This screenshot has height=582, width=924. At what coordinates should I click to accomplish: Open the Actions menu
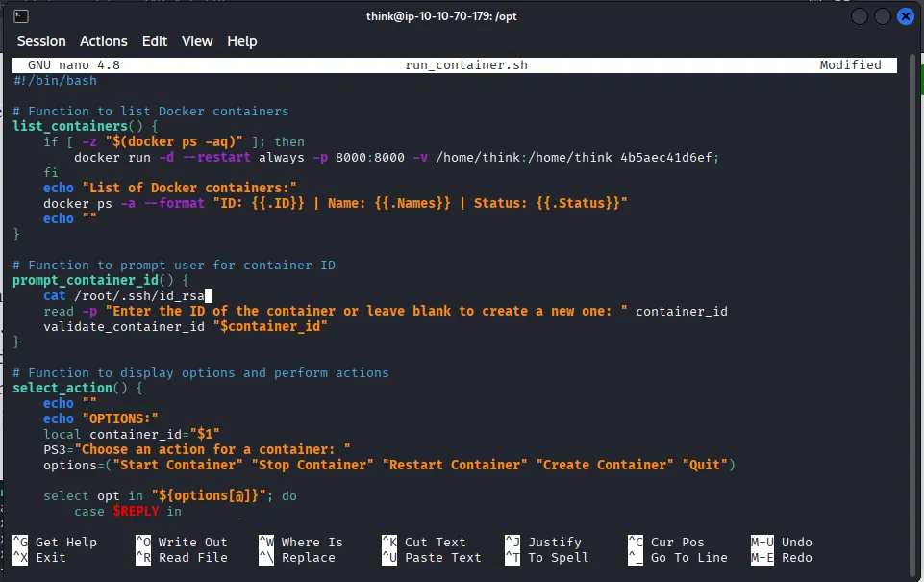pyautogui.click(x=104, y=41)
